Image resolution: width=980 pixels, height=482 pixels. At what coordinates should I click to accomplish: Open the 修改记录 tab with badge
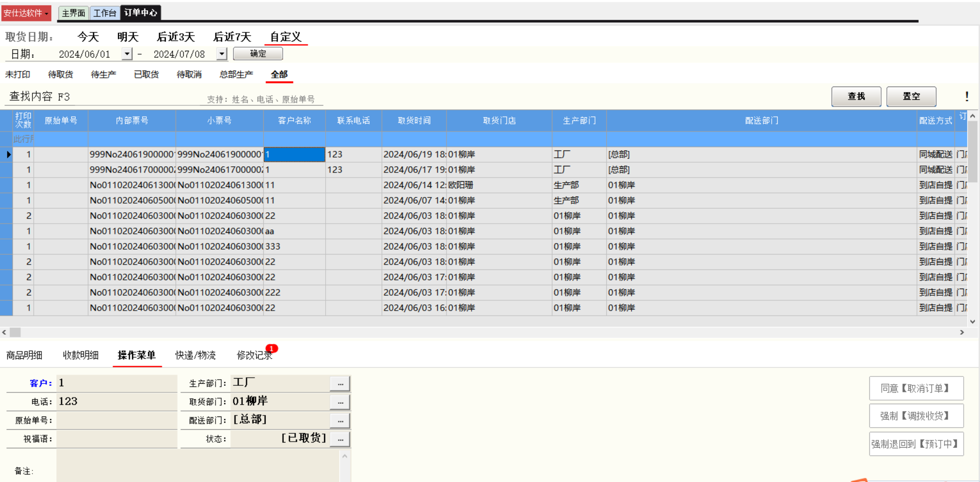[x=254, y=355]
